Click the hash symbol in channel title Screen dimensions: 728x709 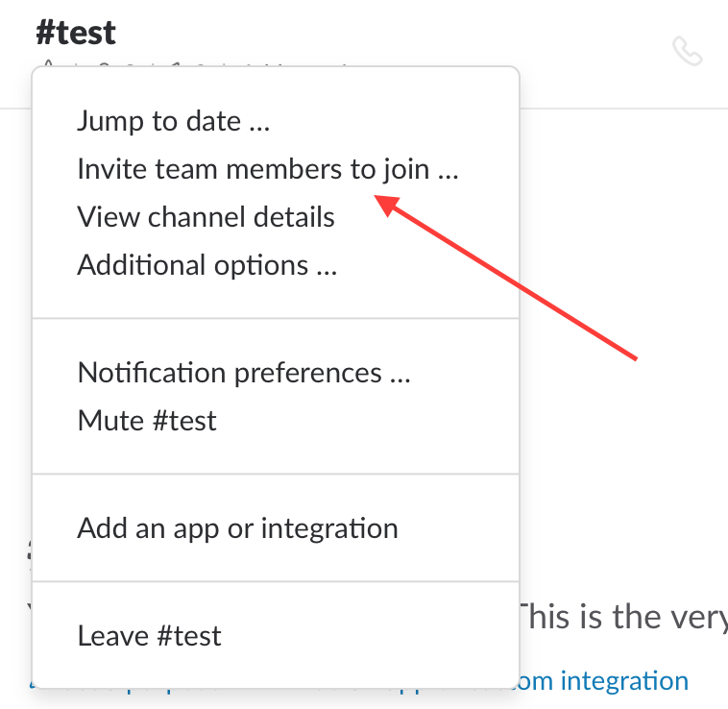(x=45, y=33)
